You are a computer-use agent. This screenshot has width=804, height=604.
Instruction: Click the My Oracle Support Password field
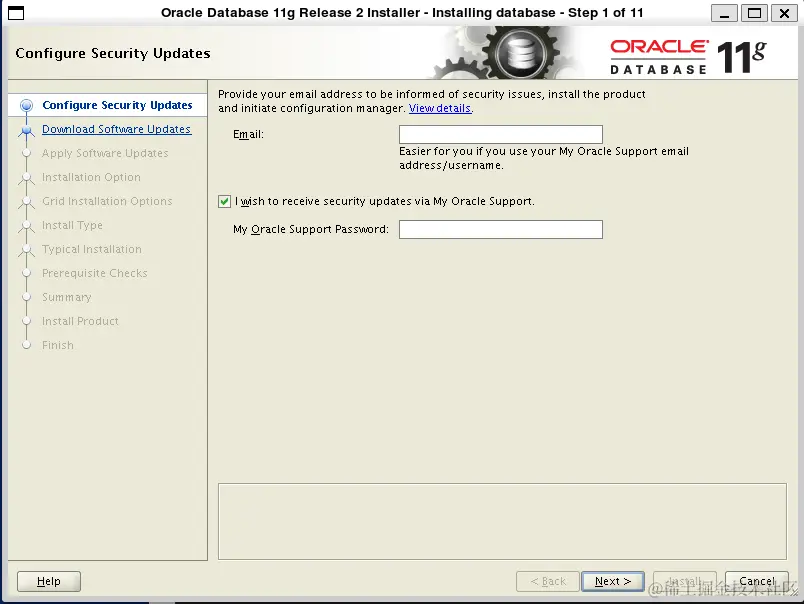click(x=500, y=229)
